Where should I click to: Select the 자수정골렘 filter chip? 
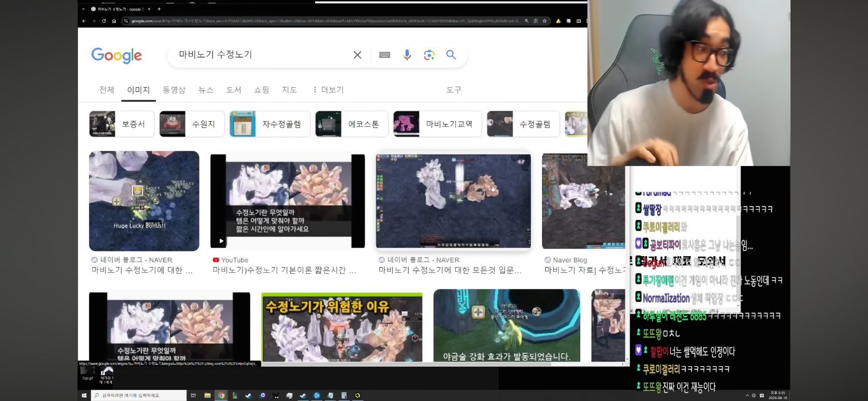[270, 124]
